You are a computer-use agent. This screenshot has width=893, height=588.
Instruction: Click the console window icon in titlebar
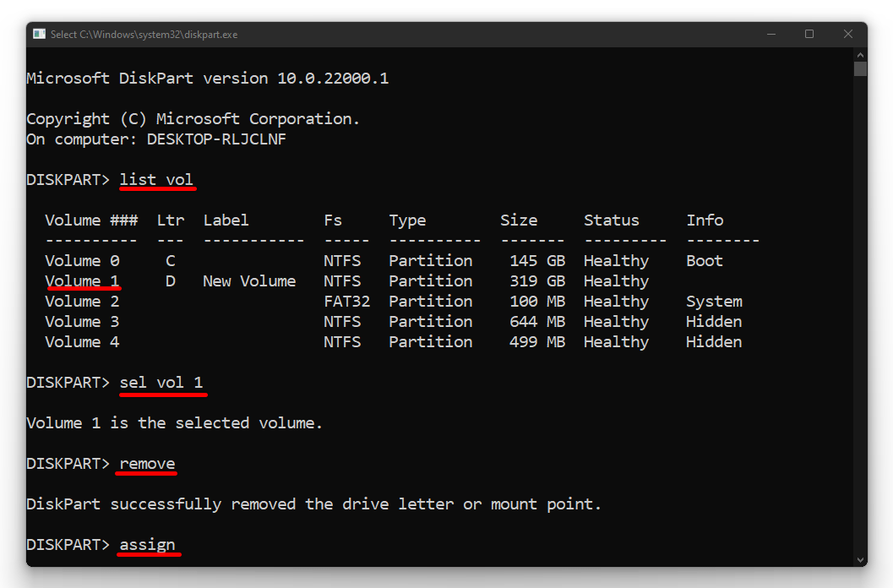pos(38,34)
